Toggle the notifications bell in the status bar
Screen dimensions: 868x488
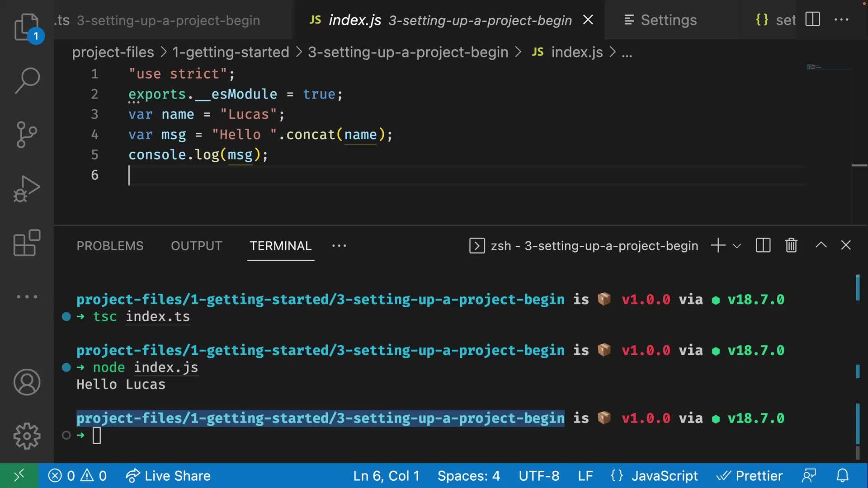coord(843,475)
